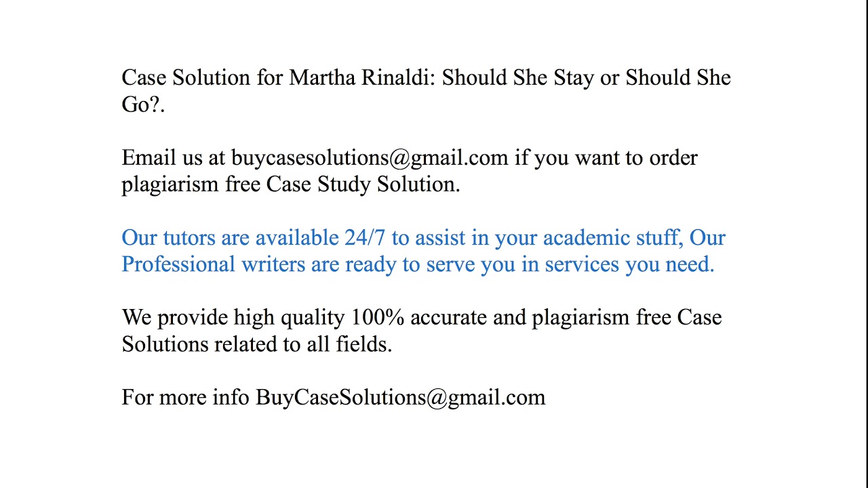Click the '100%' figure
868x488 pixels.
tap(377, 318)
